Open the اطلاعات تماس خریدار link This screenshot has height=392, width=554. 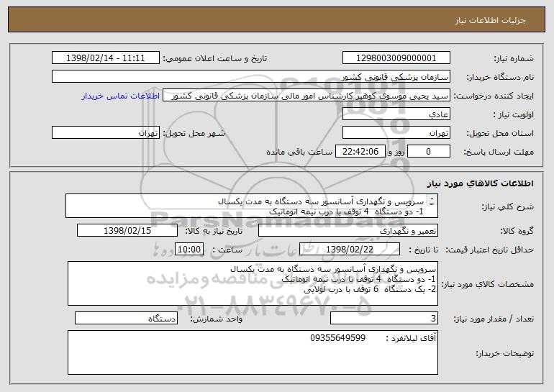tap(121, 96)
